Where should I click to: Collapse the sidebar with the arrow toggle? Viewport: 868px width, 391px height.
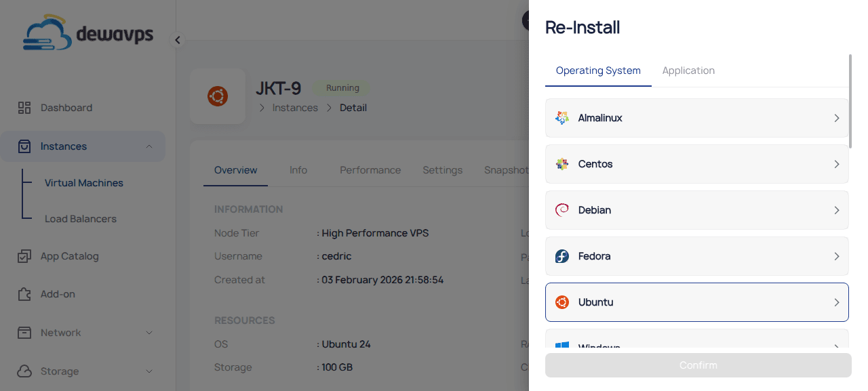[x=177, y=40]
